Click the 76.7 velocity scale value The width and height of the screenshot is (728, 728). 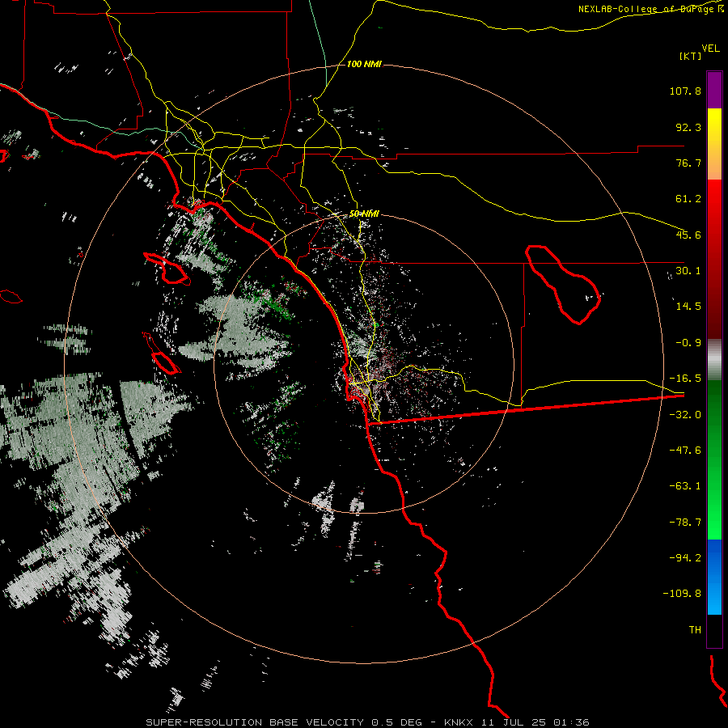tap(688, 163)
